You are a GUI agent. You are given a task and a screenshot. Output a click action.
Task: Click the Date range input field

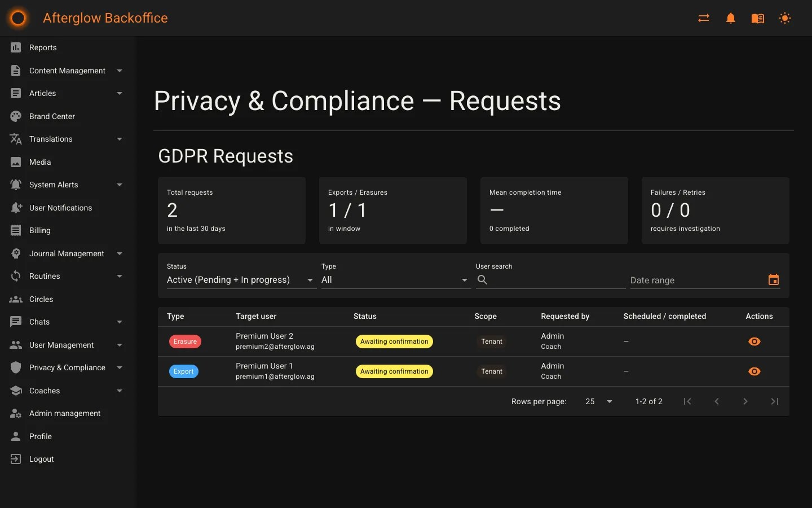pos(705,280)
